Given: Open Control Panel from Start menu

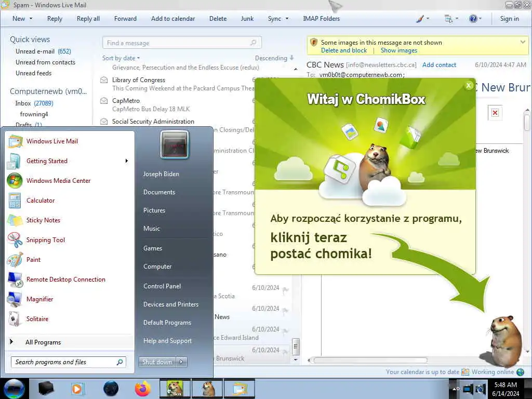Looking at the screenshot, I should coord(162,286).
